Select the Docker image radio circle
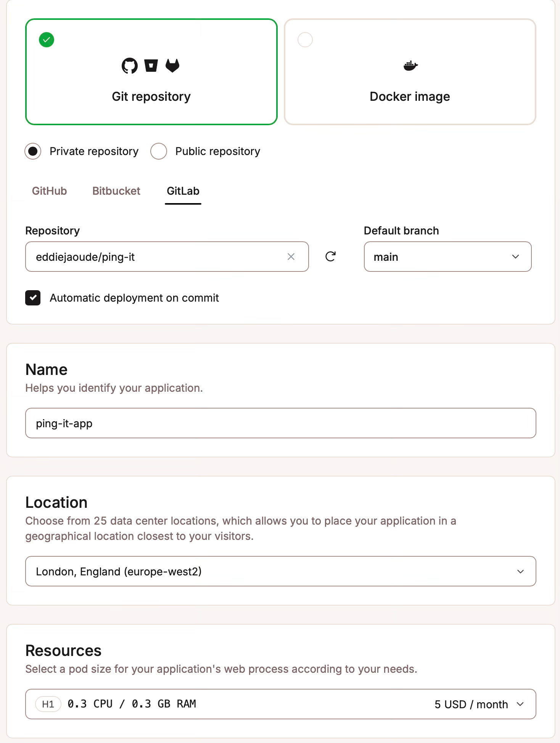Image resolution: width=560 pixels, height=743 pixels. click(305, 40)
